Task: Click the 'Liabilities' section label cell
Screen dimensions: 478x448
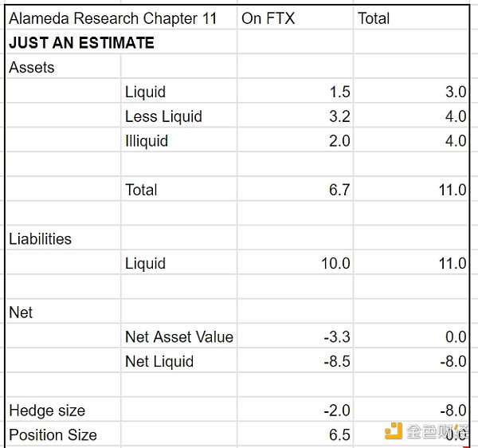Action: click(40, 239)
